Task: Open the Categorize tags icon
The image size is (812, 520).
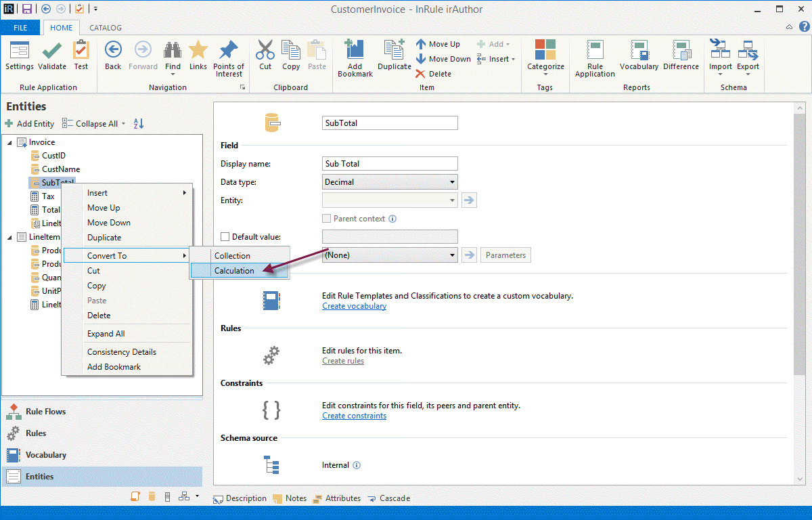Action: pyautogui.click(x=545, y=51)
